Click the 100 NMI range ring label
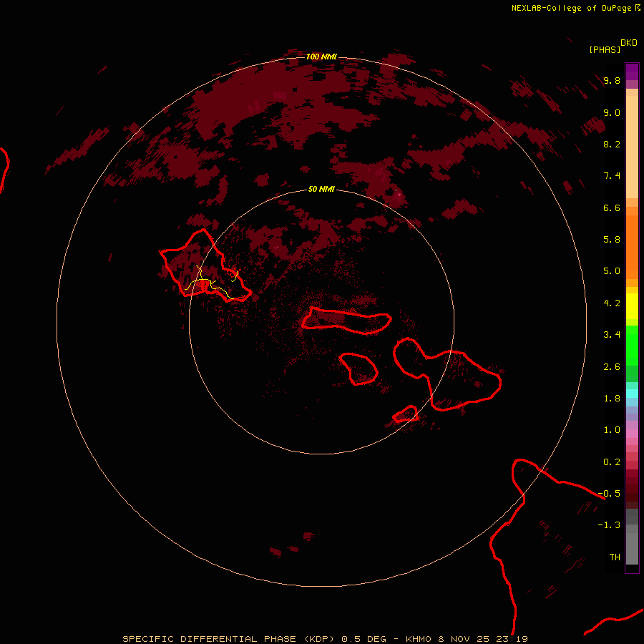This screenshot has height=644, width=644. tap(321, 57)
